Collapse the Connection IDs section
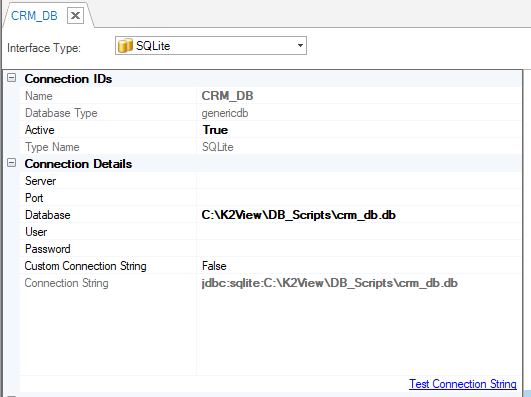This screenshot has width=531, height=397. point(12,78)
